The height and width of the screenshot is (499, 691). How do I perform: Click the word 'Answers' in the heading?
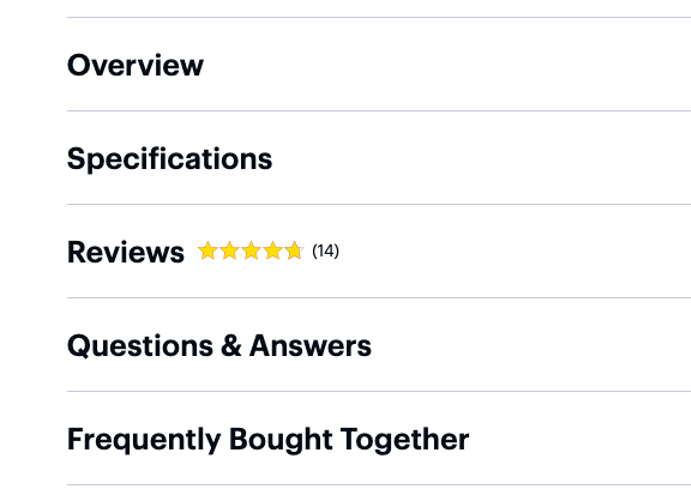[x=310, y=346]
